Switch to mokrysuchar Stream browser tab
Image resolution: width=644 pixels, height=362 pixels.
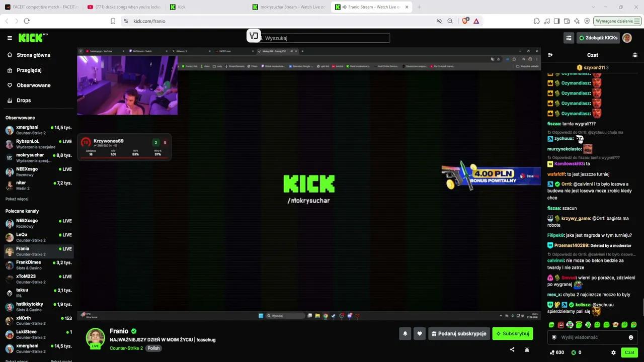(x=289, y=7)
